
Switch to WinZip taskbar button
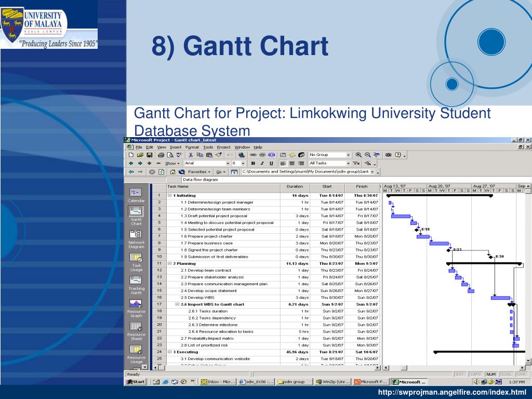tap(333, 382)
